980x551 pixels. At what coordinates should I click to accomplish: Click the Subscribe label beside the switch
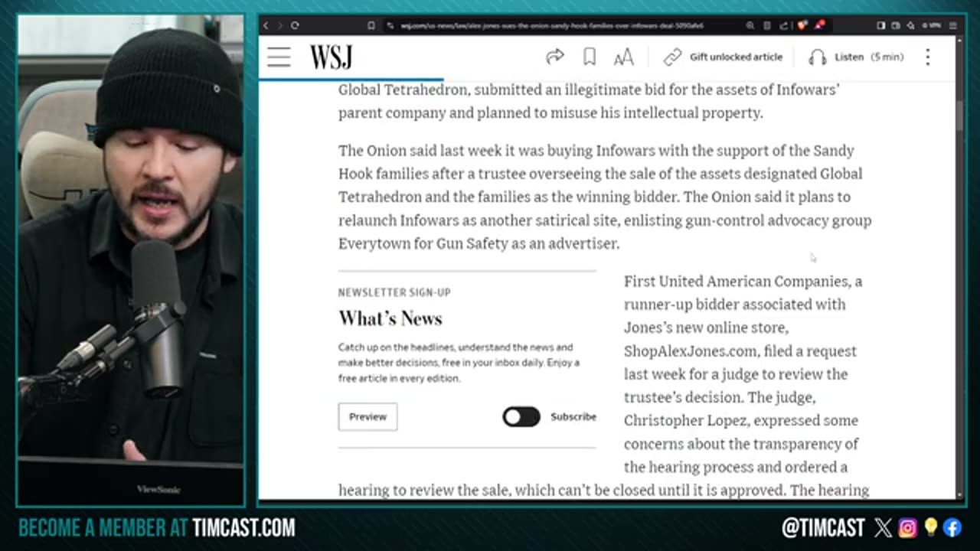click(573, 416)
